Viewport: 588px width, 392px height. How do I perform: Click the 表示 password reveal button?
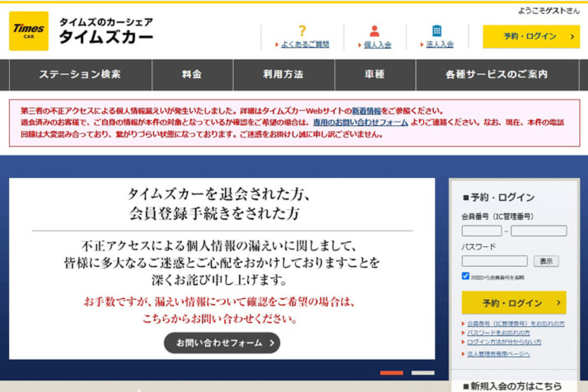pyautogui.click(x=546, y=261)
